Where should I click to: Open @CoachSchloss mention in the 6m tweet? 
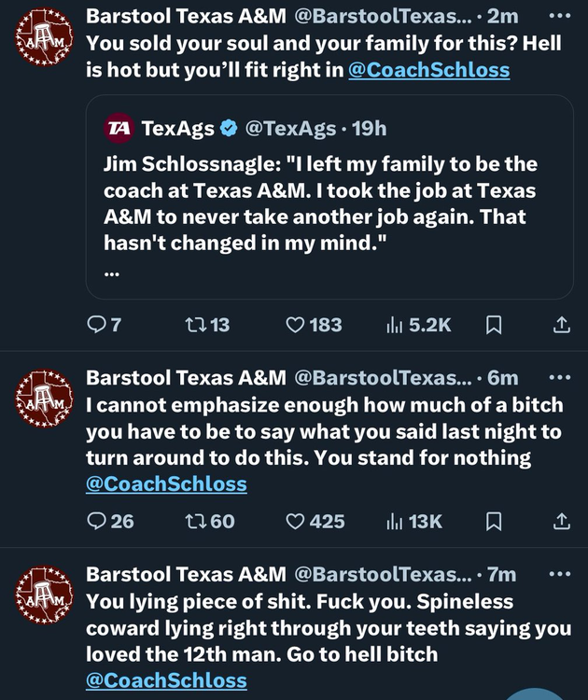[x=166, y=483]
